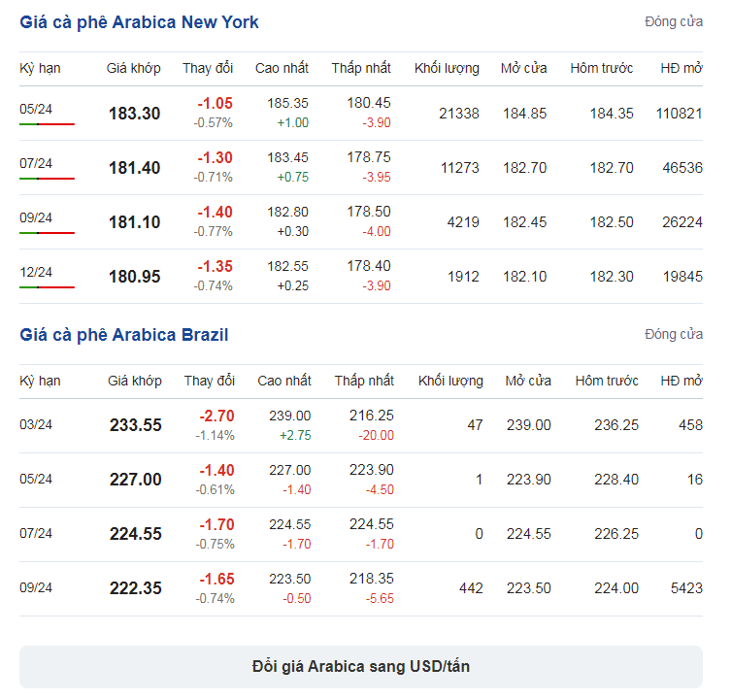Sort by Giá khớp in New York table
731x700 pixels.
coord(133,69)
